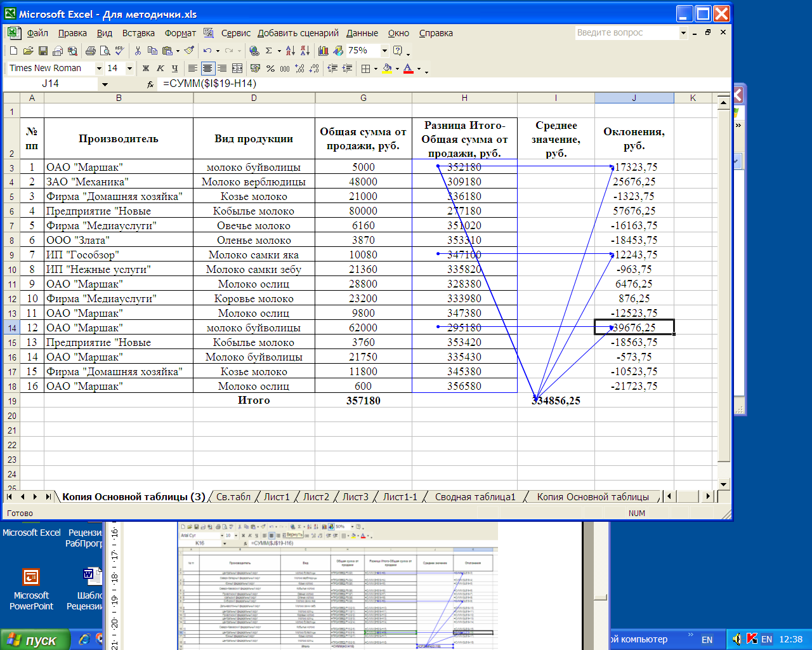This screenshot has width=812, height=650.
Task: Open the Borders dropdown arrow
Action: click(376, 68)
